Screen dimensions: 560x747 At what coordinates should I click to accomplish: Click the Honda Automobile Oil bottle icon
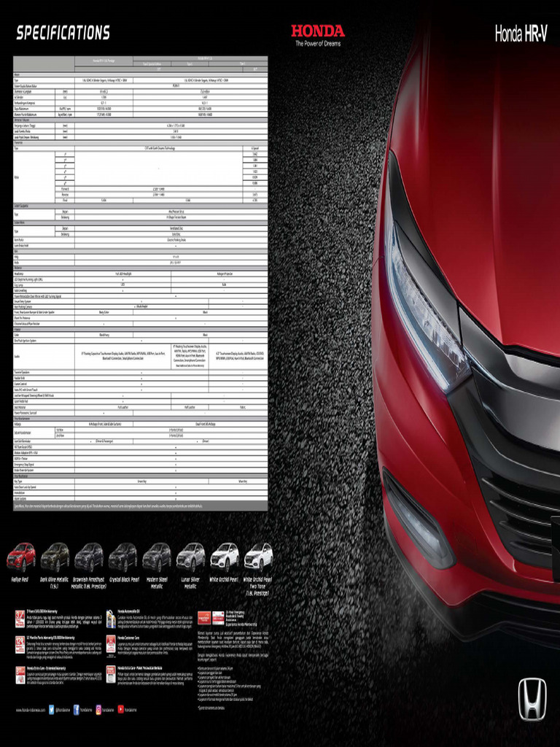coord(111,619)
